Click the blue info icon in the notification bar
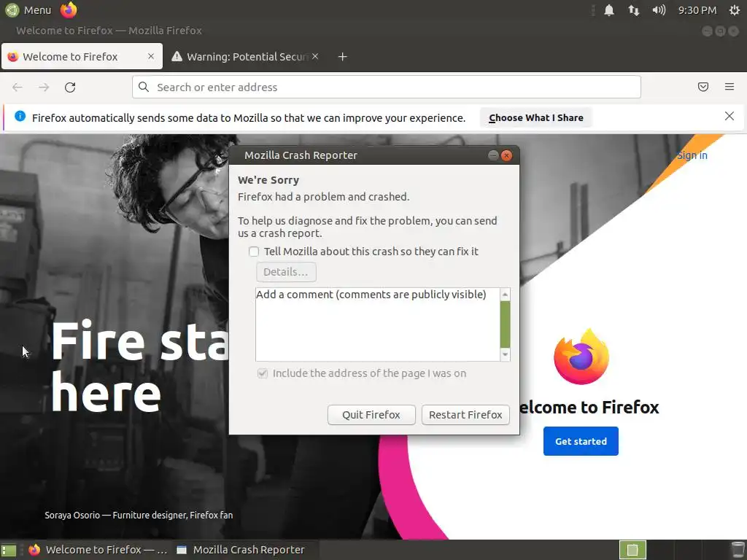This screenshot has width=747, height=560. (x=20, y=116)
